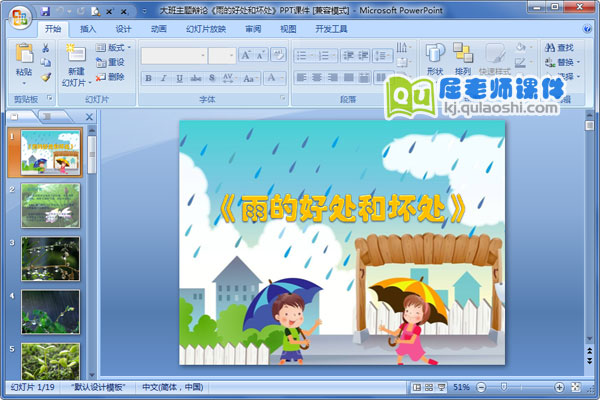Click the Cut scissors icon

(46, 48)
